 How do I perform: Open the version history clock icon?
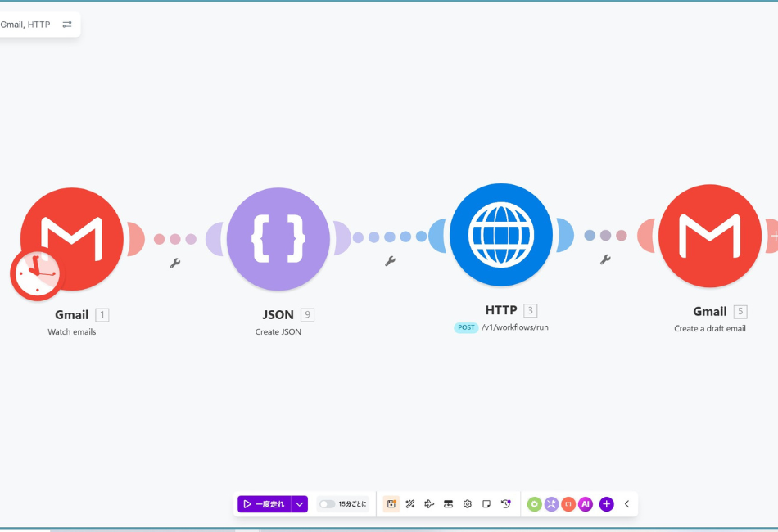click(505, 503)
